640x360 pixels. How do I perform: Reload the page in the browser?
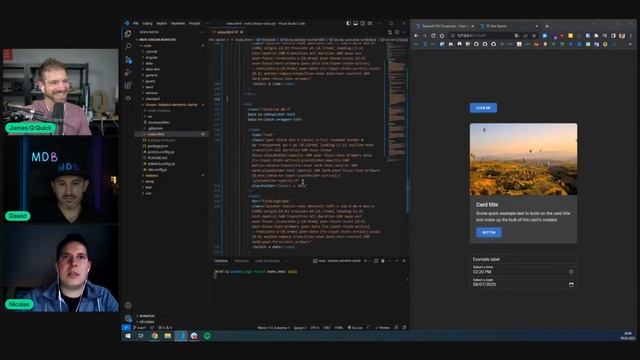433,36
